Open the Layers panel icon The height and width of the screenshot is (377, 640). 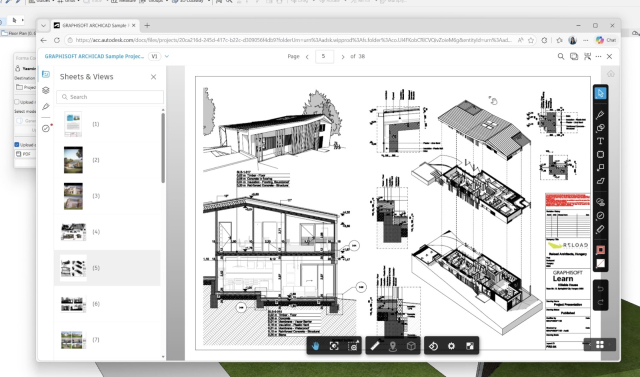point(46,91)
